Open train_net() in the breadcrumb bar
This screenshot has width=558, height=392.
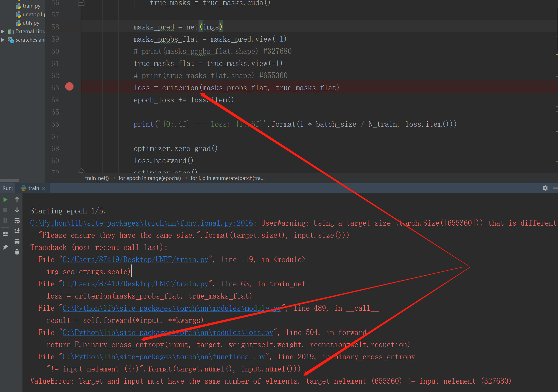[96, 178]
